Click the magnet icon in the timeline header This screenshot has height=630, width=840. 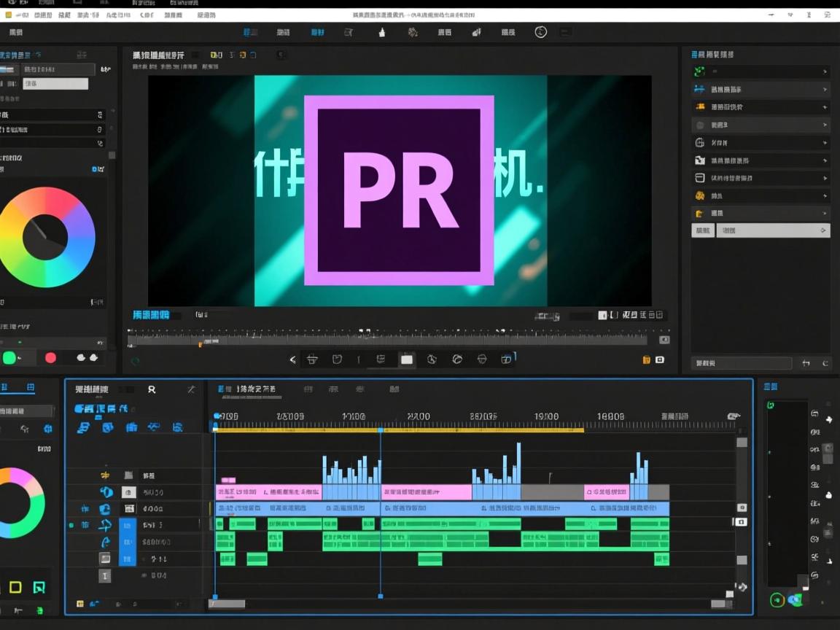pyautogui.click(x=152, y=389)
